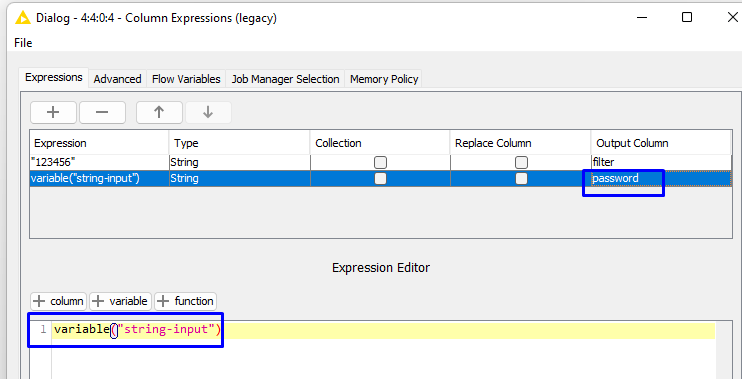Click the Replace Column header
The height and width of the screenshot is (379, 742).
[x=520, y=143]
